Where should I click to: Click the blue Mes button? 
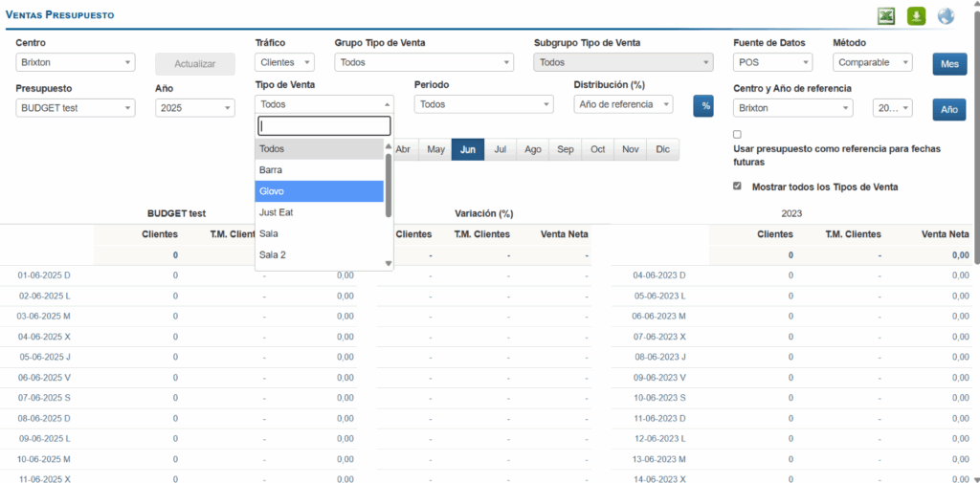click(x=949, y=64)
